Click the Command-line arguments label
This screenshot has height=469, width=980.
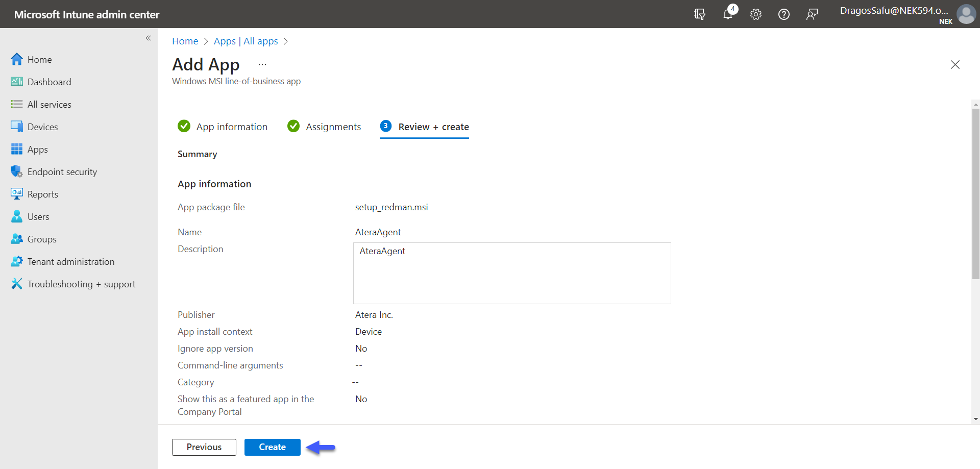click(x=230, y=365)
